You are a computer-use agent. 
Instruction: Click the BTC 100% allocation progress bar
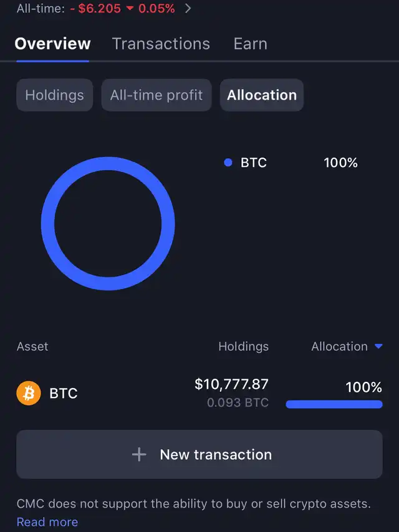tap(334, 404)
